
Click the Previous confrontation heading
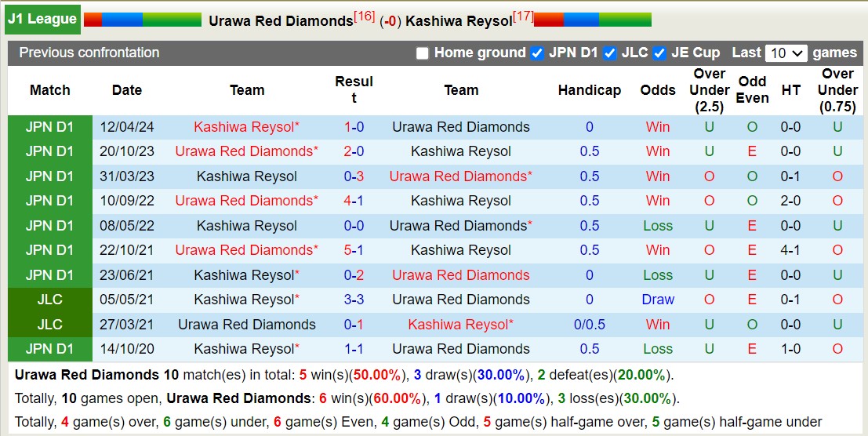(89, 53)
